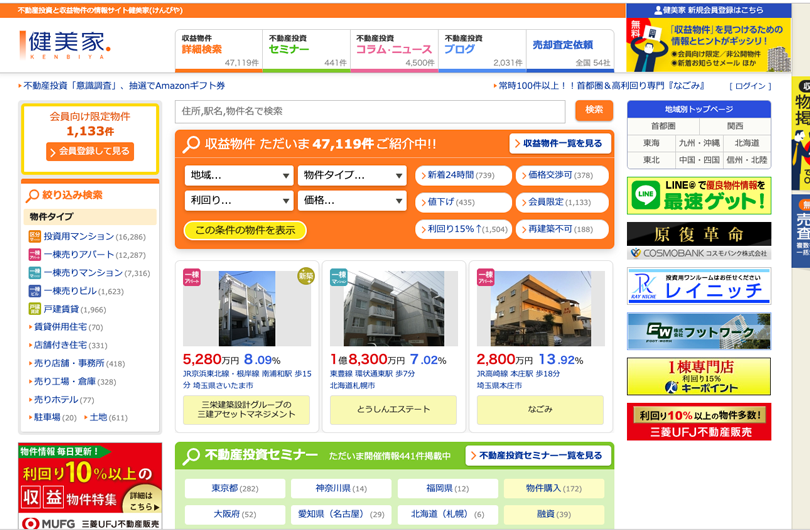Click the orange 検索 button
Image resolution: width=810 pixels, height=530 pixels.
click(594, 110)
